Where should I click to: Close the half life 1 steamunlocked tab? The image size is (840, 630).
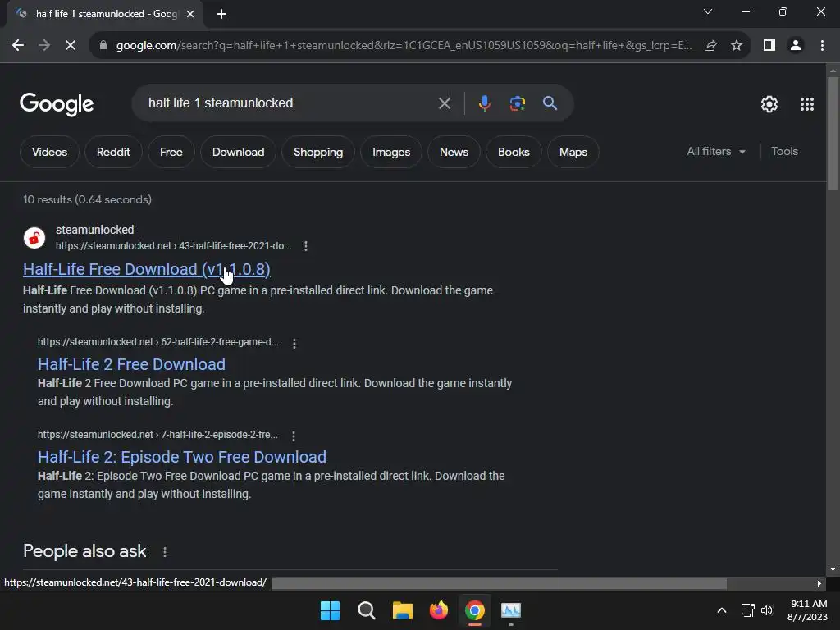(x=190, y=14)
